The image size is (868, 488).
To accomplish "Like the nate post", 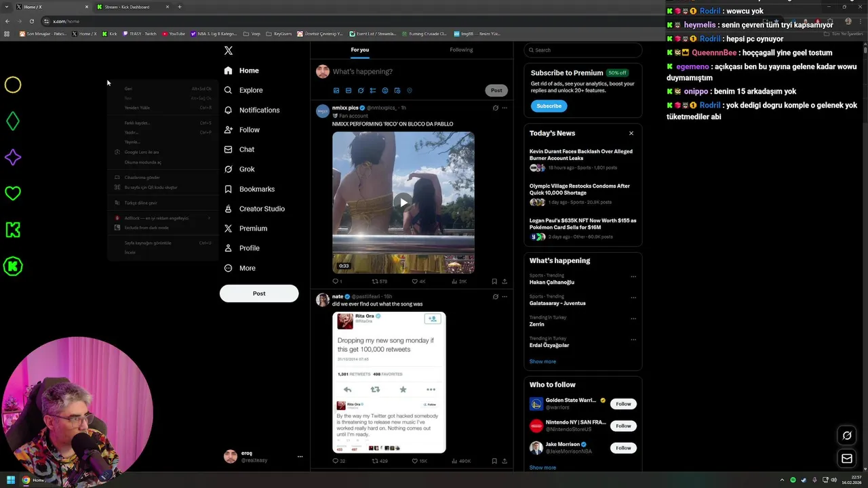I will click(x=419, y=461).
